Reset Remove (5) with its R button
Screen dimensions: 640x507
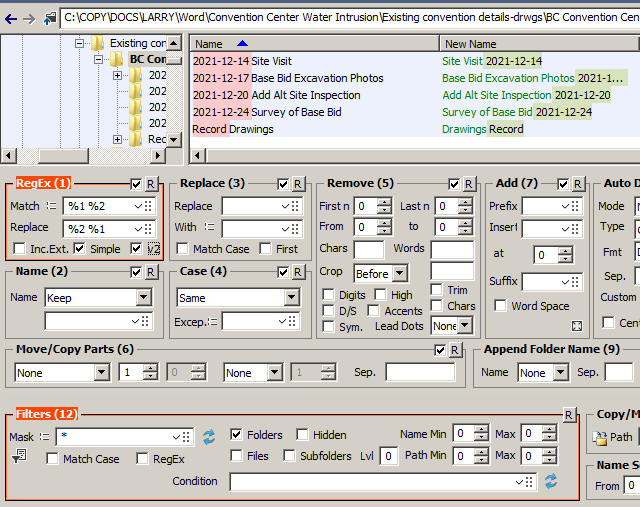[x=469, y=184]
